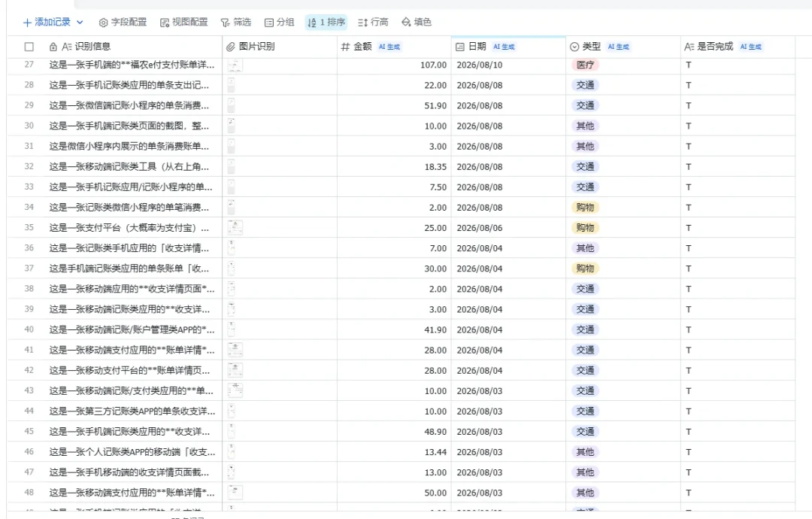
Task: Open record 这是一张支付平台（大概率为支付宝）
Action: pyautogui.click(x=129, y=227)
